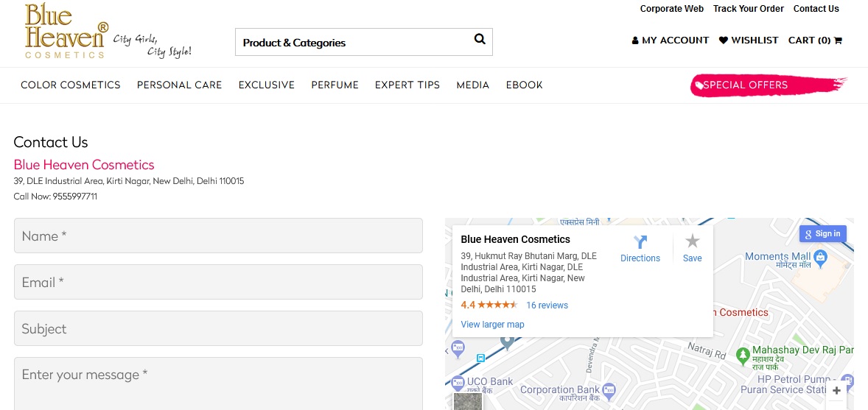This screenshot has width=868, height=410.
Task: Click the map Sign in button
Action: pyautogui.click(x=822, y=233)
